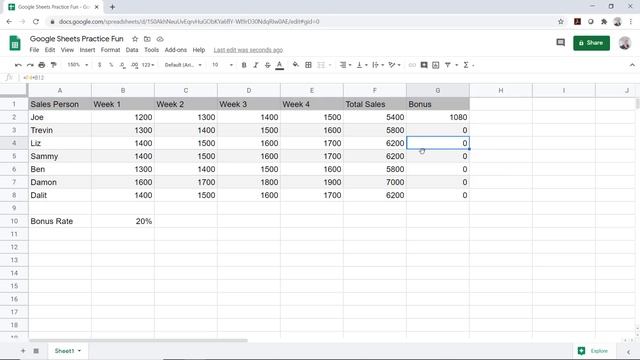Open the text color picker

click(280, 65)
